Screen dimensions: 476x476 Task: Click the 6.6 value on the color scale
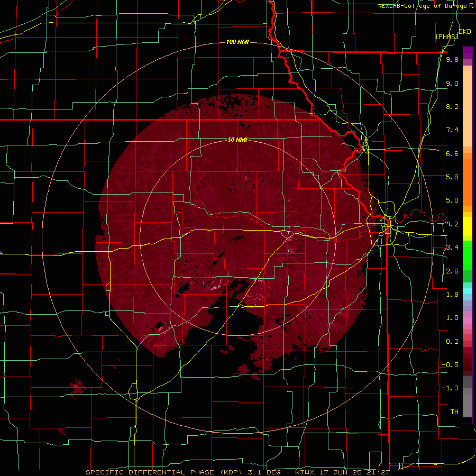[x=452, y=153]
